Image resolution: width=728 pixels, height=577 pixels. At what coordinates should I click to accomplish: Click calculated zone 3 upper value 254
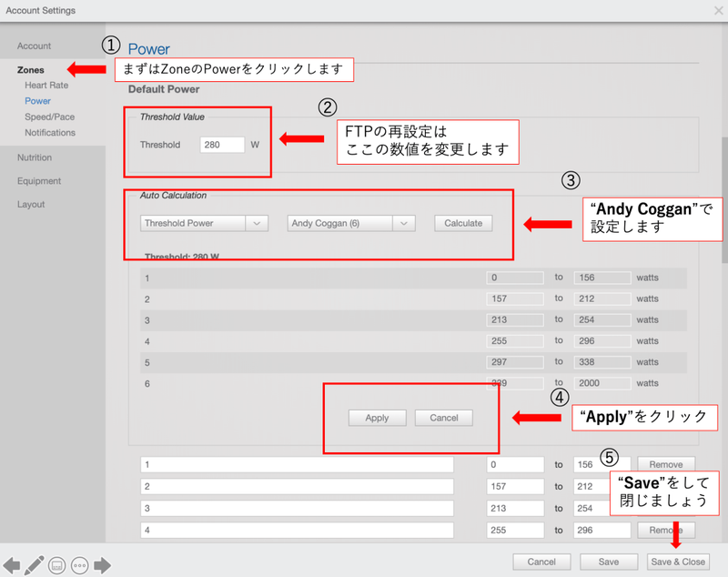[x=602, y=319]
